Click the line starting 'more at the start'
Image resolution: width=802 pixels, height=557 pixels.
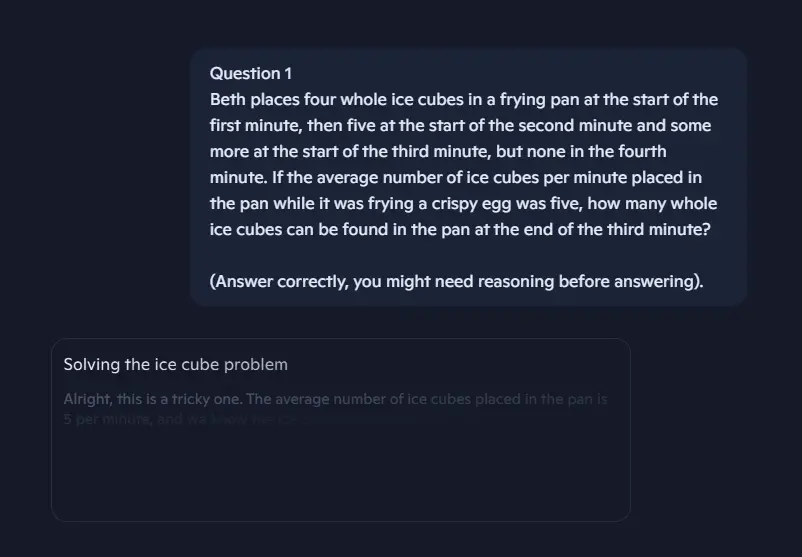[x=438, y=151]
